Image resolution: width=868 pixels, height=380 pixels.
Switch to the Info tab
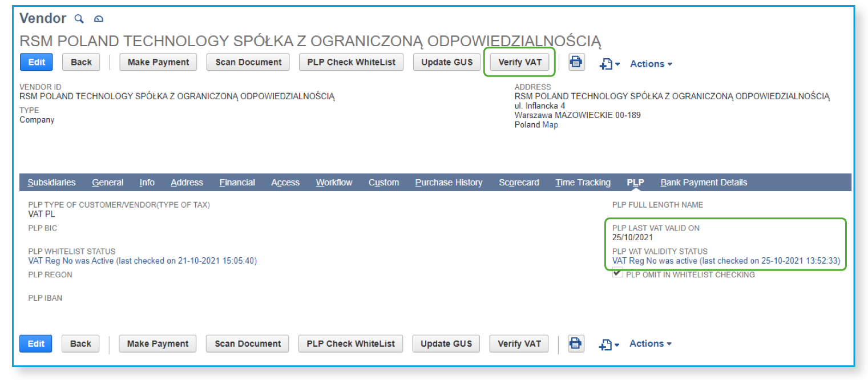pos(147,183)
